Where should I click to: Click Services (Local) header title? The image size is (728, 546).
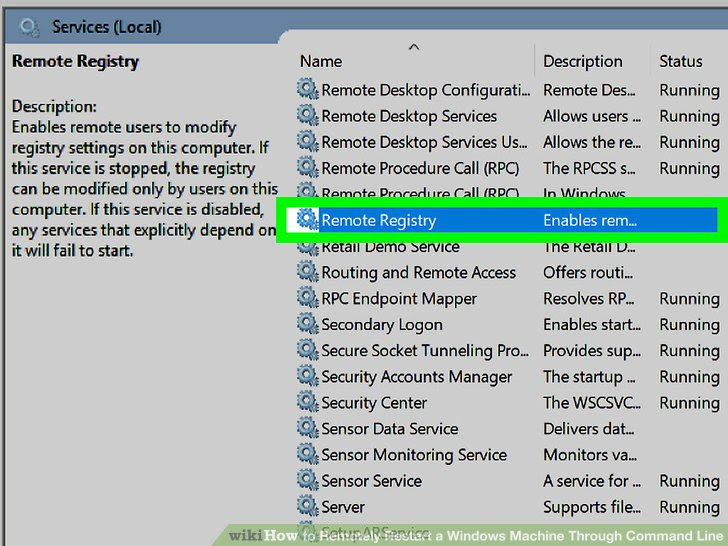[106, 27]
